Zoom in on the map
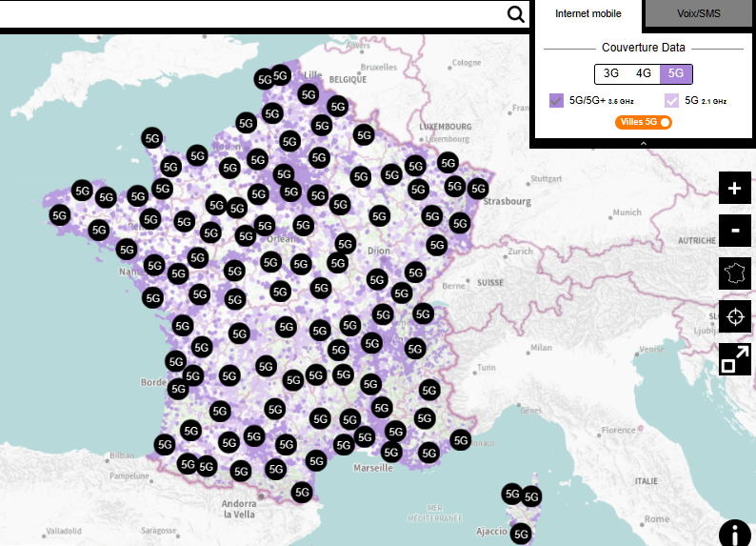Viewport: 756px width, 546px height. pos(734,189)
